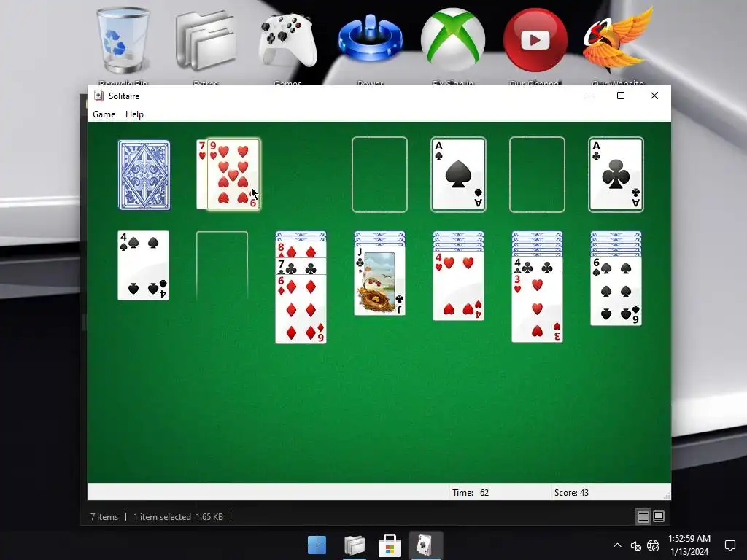Click the Ace of Clubs foundation
Viewport: 747px width, 560px height.
(616, 174)
